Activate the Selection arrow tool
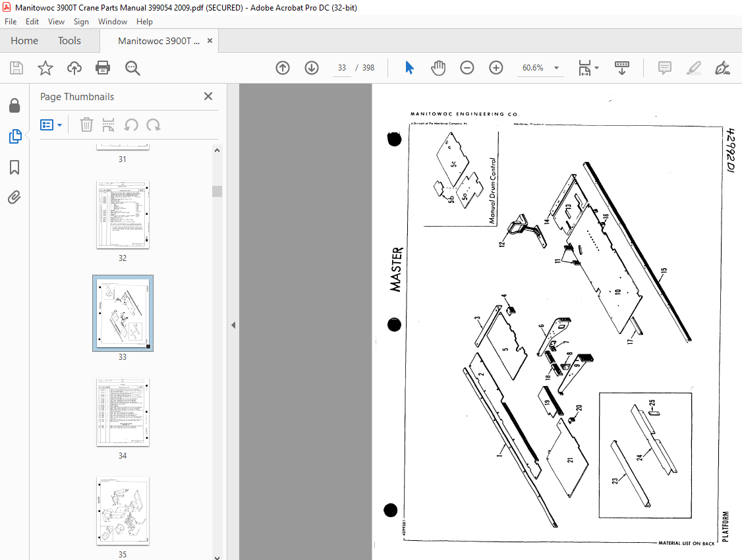 coord(410,68)
